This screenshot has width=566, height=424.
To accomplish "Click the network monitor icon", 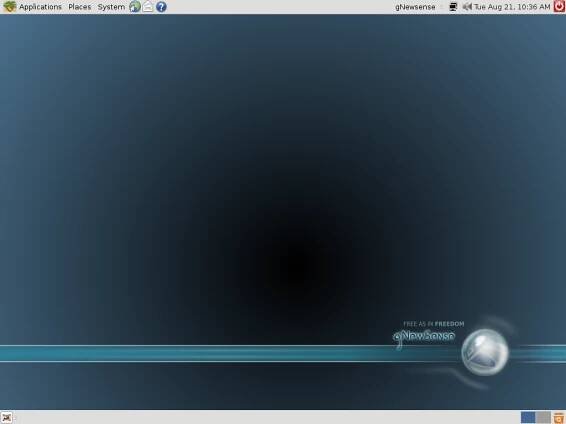I will coord(453,6).
